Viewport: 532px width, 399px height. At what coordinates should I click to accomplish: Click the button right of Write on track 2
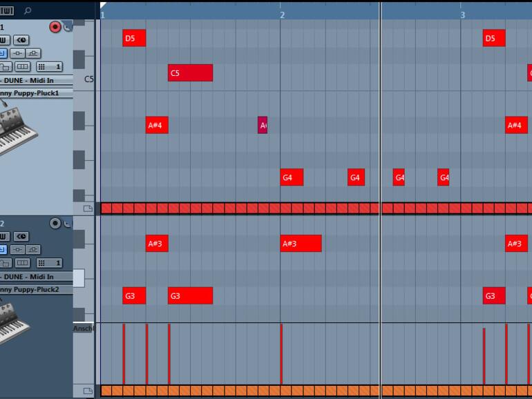21,236
